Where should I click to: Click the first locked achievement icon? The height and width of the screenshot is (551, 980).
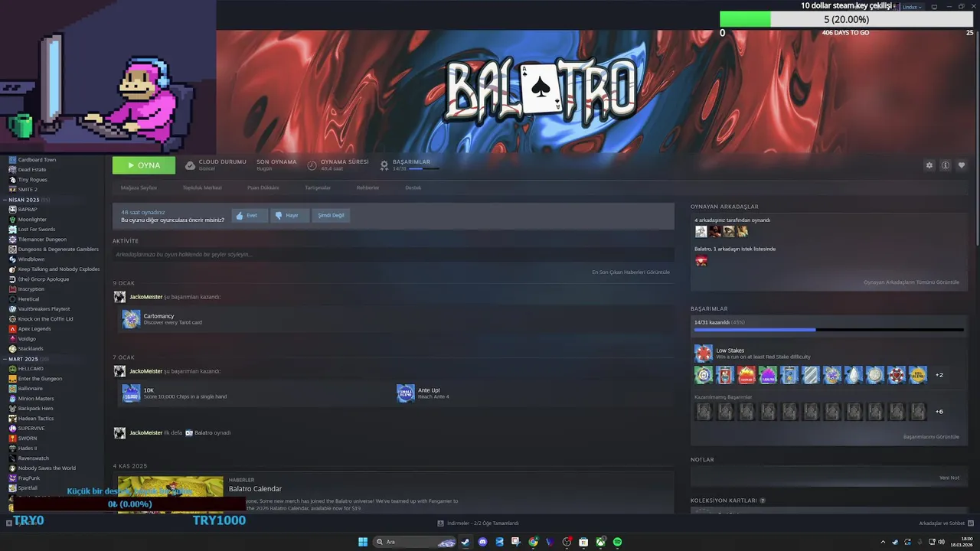pos(704,412)
